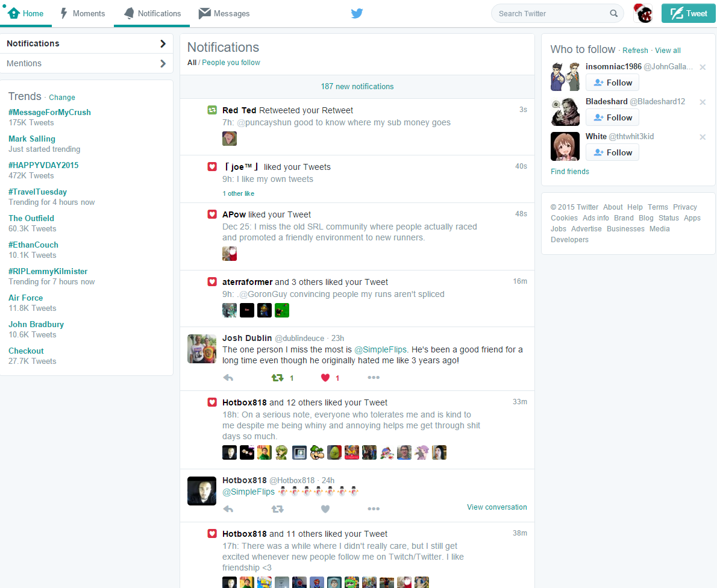Reply to Josh Dublin's tweet
The height and width of the screenshot is (588, 717).
click(228, 378)
